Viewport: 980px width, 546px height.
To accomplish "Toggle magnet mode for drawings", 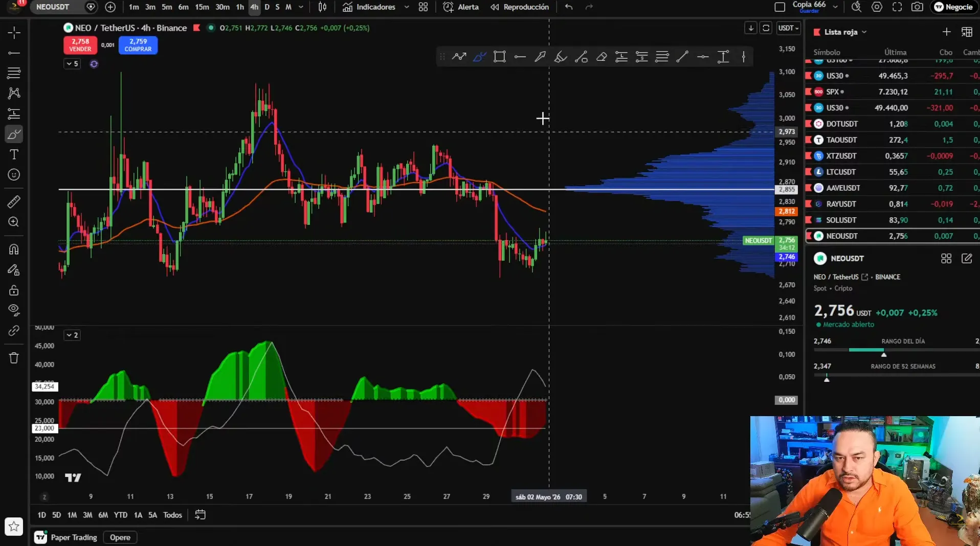I will tap(14, 249).
